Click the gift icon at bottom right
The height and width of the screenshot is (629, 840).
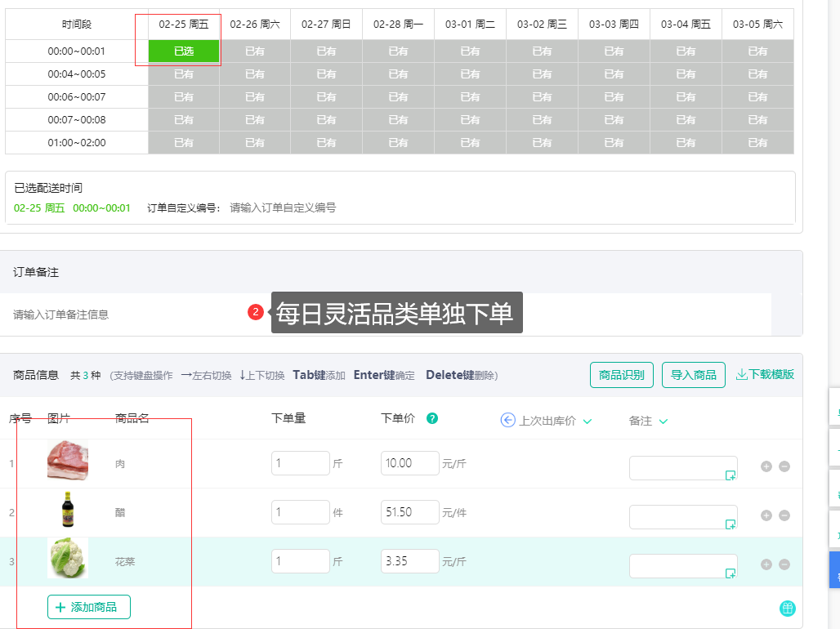click(788, 608)
